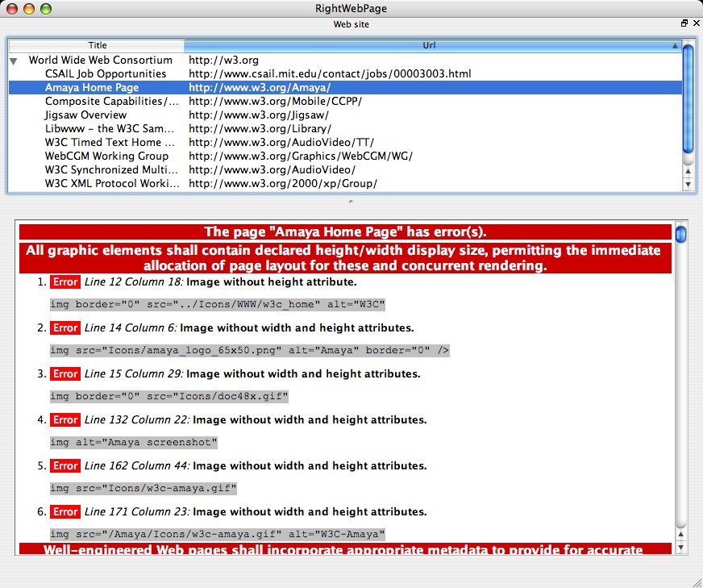703x588 pixels.
Task: Click the www.w3.org/Mobile/CCPP/ URL cell
Action: point(275,102)
